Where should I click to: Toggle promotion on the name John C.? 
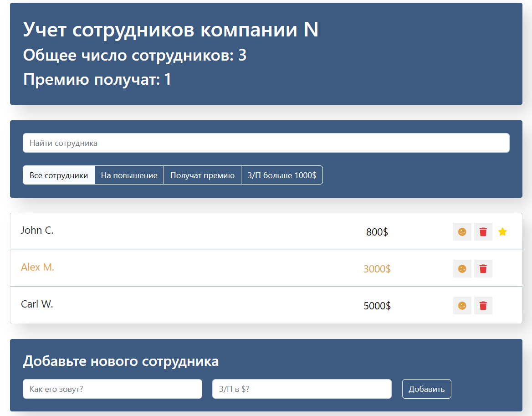pyautogui.click(x=37, y=231)
